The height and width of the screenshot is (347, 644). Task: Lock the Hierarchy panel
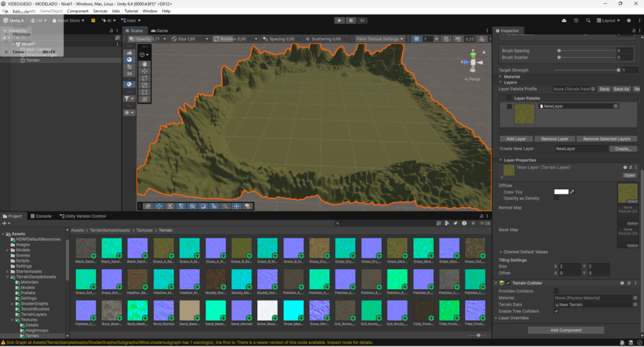111,30
